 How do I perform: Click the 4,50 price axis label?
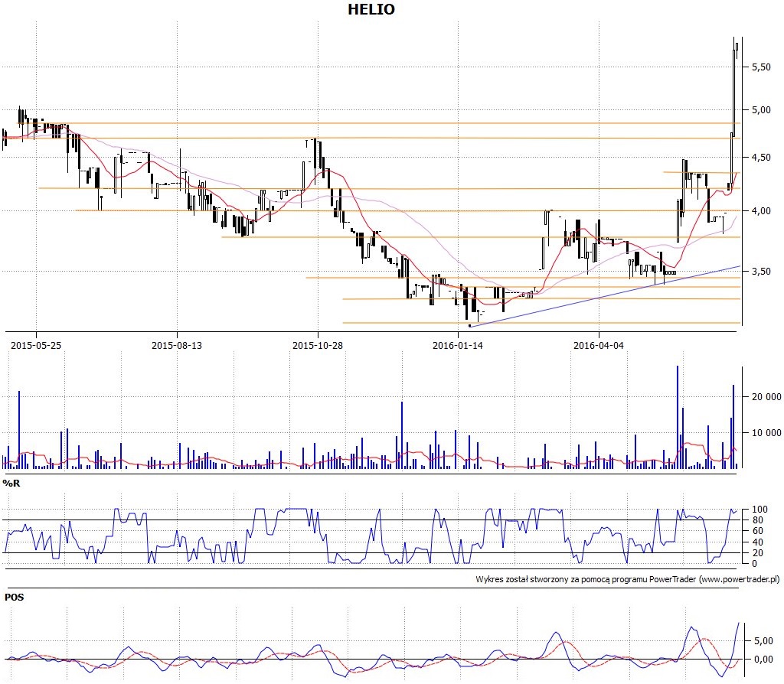pos(762,158)
